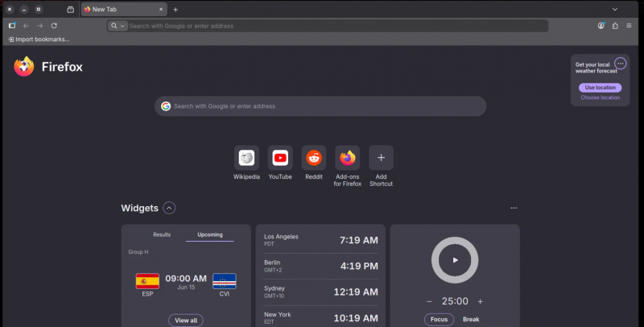Open Add-ons for Firefox shortcut
Viewport: 644px width, 327px height.
(348, 167)
